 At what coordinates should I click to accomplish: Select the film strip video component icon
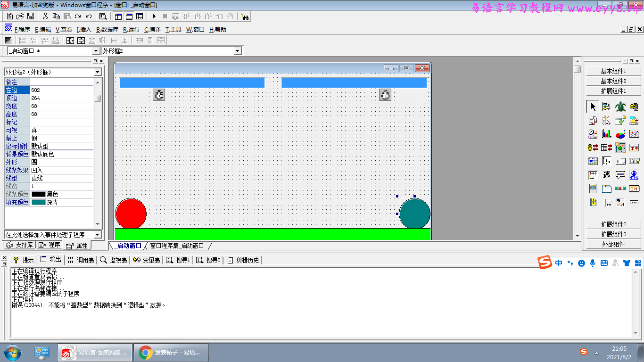click(x=593, y=203)
